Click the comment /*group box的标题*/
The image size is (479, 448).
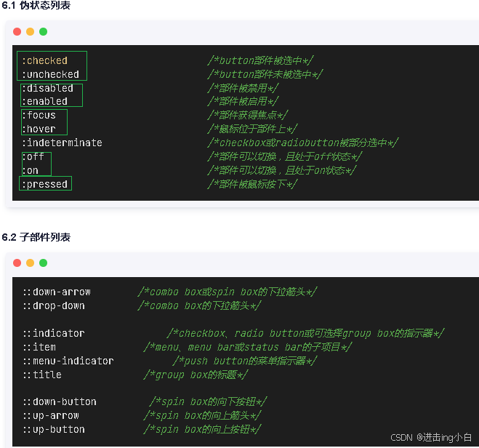[196, 375]
